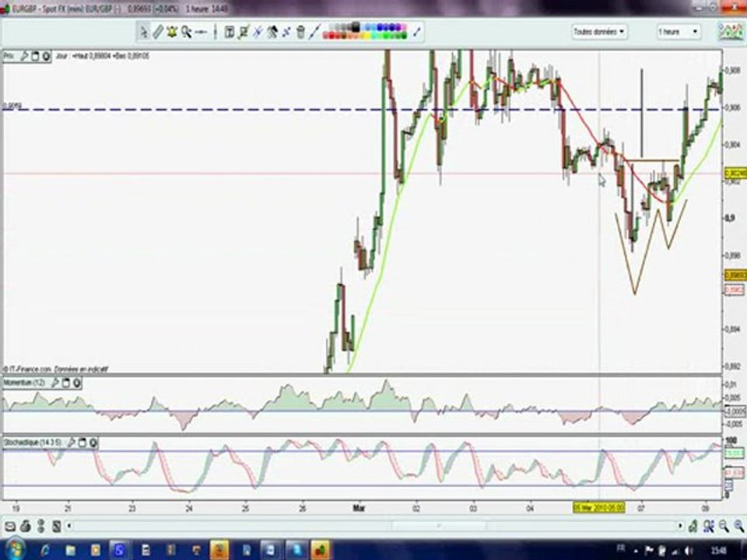Viewport: 747px width, 560px height.
Task: Select the blue crossed lines tool
Action: click(258, 32)
